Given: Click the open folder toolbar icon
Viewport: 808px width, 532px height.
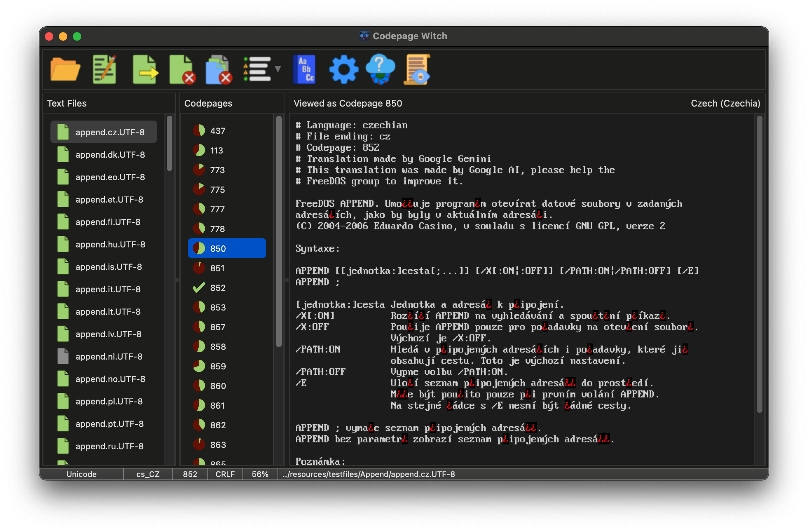Looking at the screenshot, I should pos(65,69).
